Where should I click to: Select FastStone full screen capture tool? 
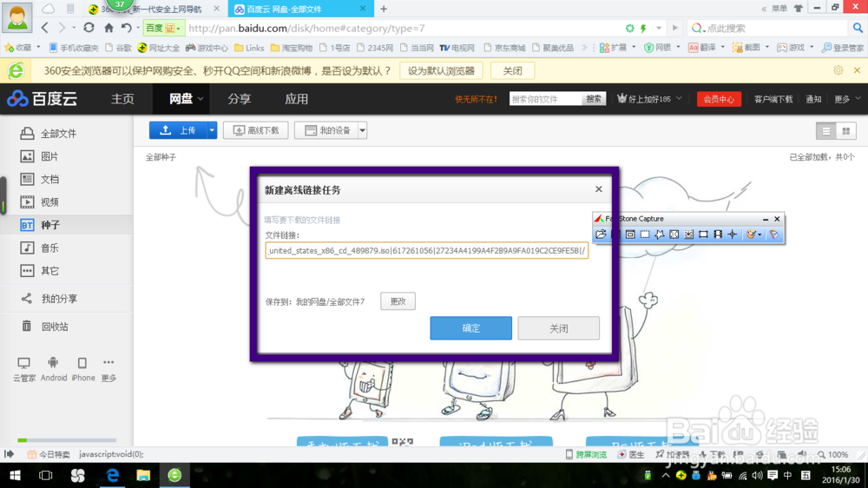point(674,234)
